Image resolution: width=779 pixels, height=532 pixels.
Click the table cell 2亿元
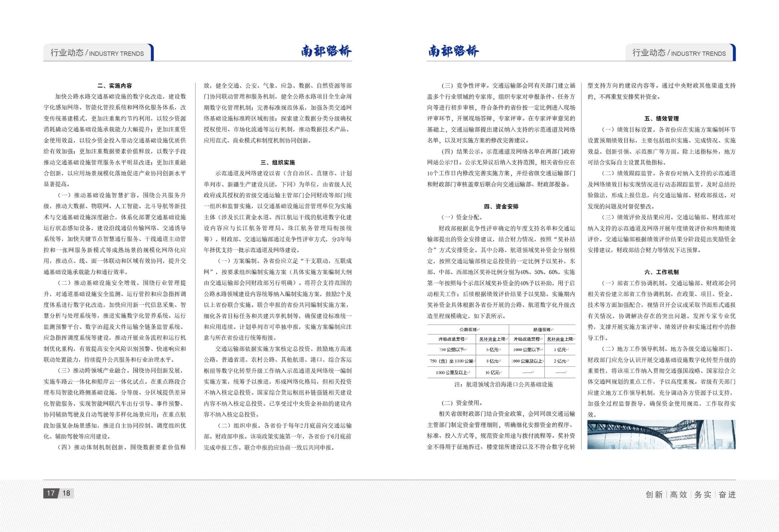click(560, 361)
